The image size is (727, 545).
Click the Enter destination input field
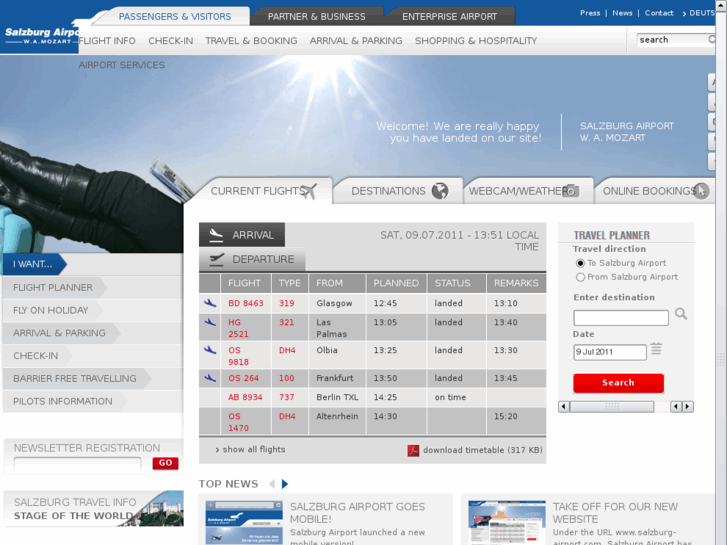(621, 318)
